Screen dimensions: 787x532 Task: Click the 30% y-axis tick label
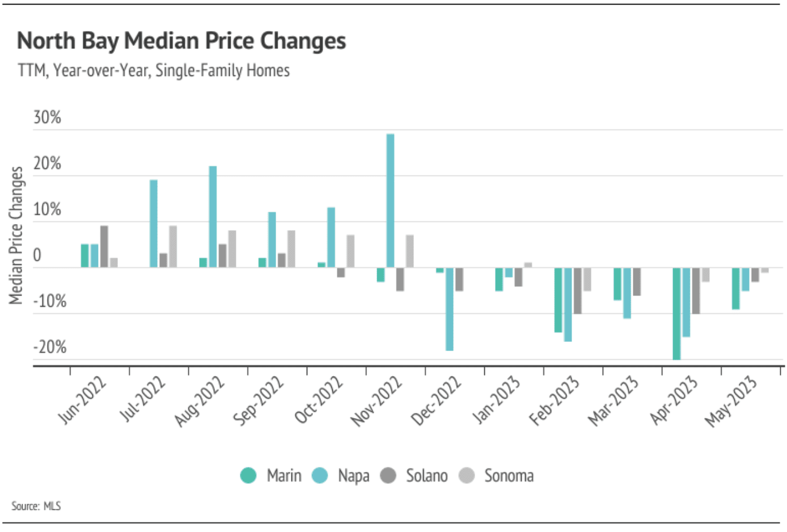tap(47, 117)
